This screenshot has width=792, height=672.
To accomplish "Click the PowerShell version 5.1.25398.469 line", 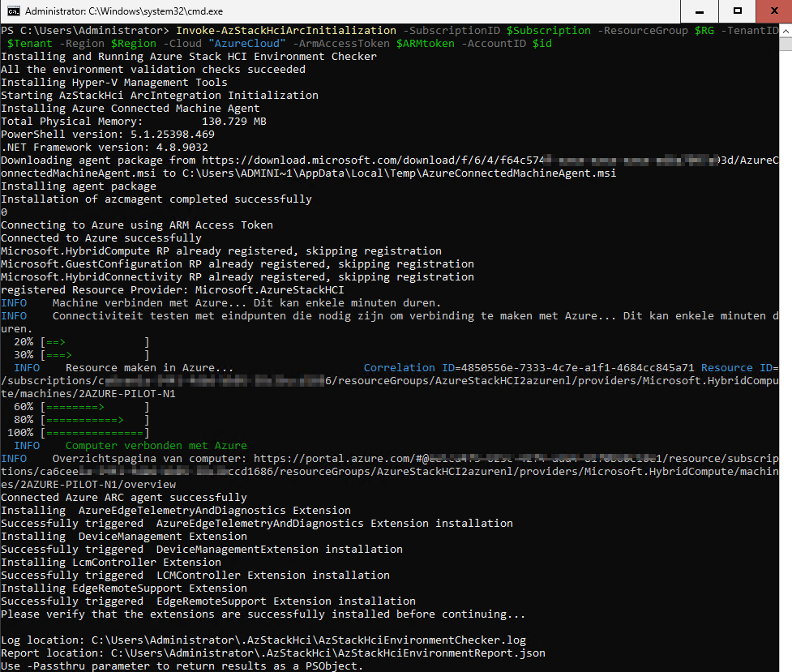I will tap(107, 134).
